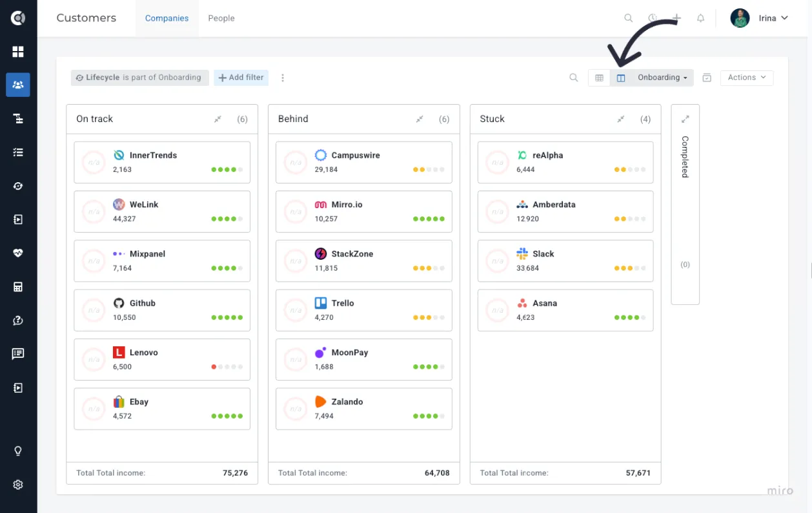This screenshot has height=513, width=812.
Task: Edit the Lifecycle Onboarding filter chip
Action: pyautogui.click(x=140, y=78)
